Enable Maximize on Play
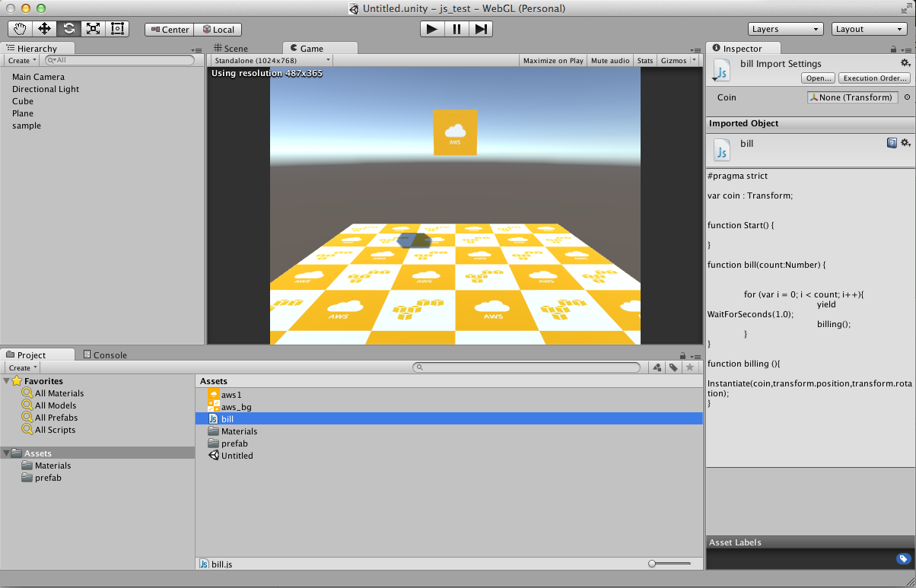 (553, 60)
